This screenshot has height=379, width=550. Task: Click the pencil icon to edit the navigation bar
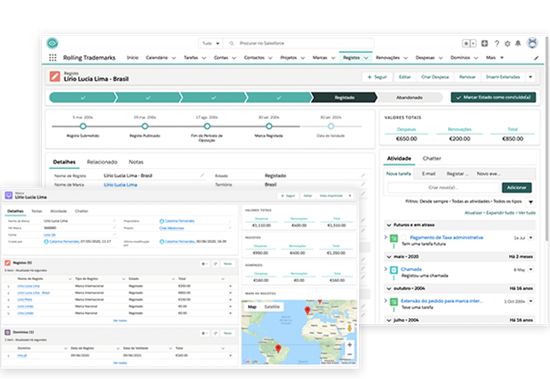click(x=536, y=58)
